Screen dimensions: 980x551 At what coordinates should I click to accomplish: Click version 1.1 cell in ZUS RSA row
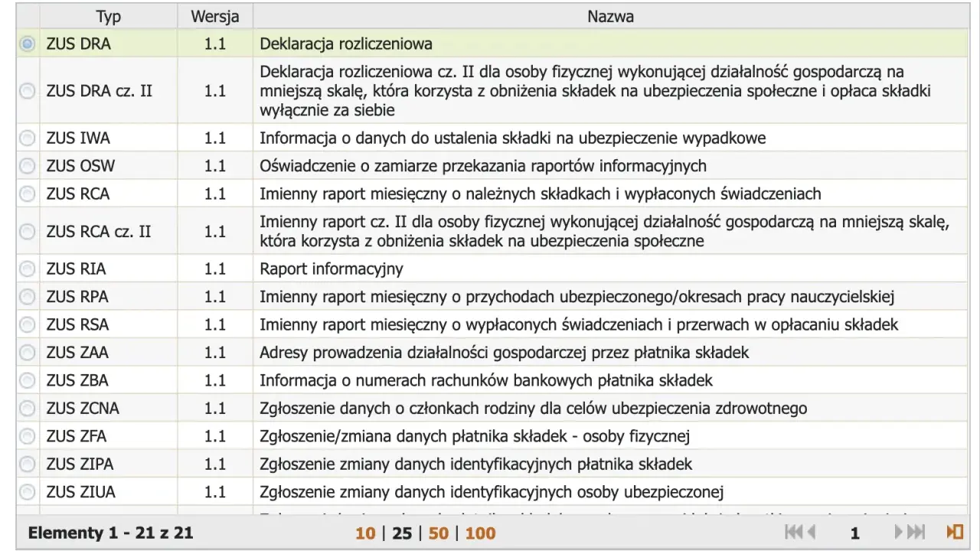click(215, 324)
